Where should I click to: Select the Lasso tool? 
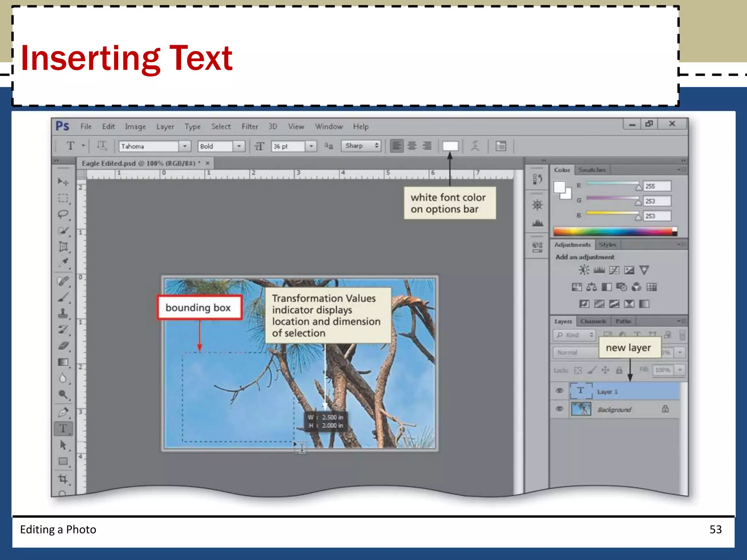pos(63,214)
